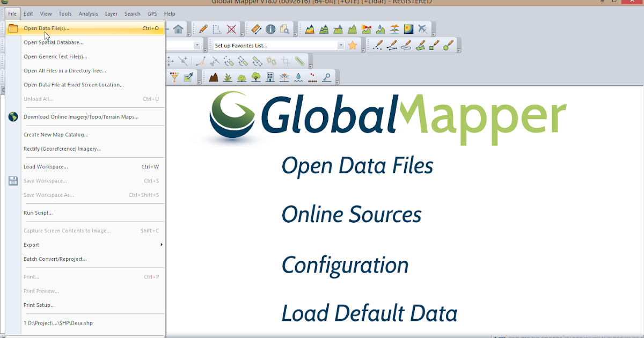Viewport: 644px width, 338px height.
Task: Click the red X delete selection icon
Action: click(231, 29)
